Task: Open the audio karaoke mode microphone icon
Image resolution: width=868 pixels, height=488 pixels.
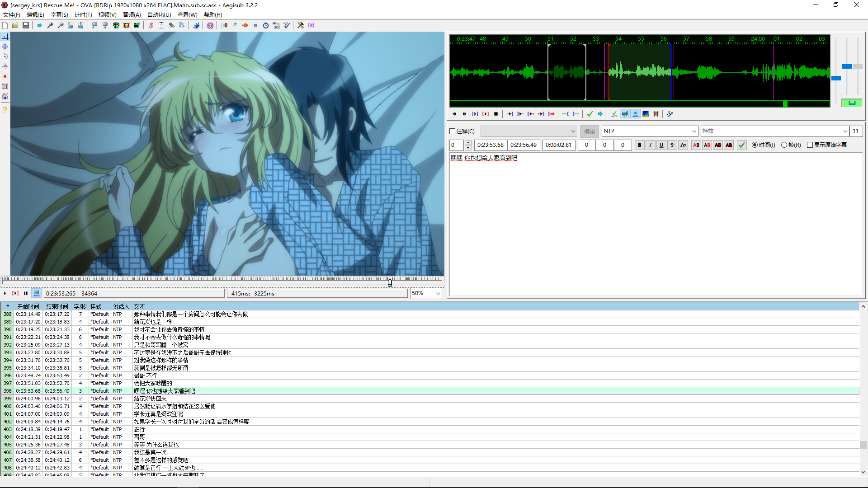Action: 670,114
